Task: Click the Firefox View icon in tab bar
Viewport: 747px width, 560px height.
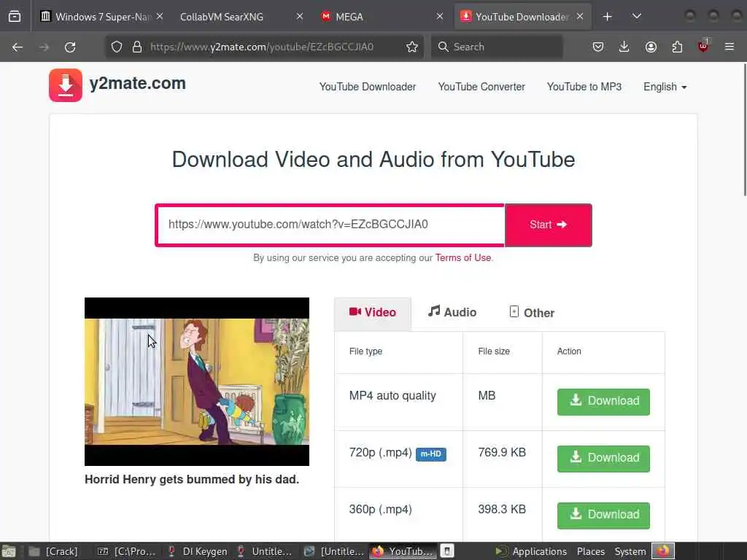Action: coord(15,17)
